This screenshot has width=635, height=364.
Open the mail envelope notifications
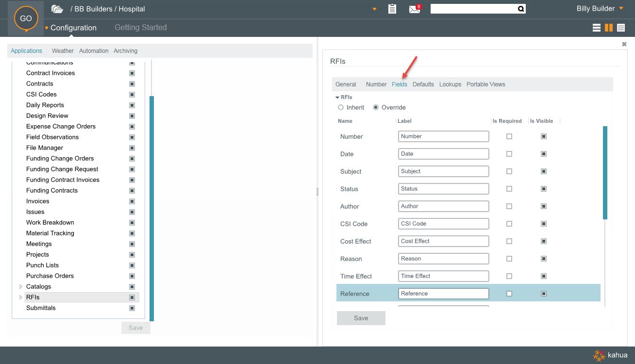[x=414, y=9]
